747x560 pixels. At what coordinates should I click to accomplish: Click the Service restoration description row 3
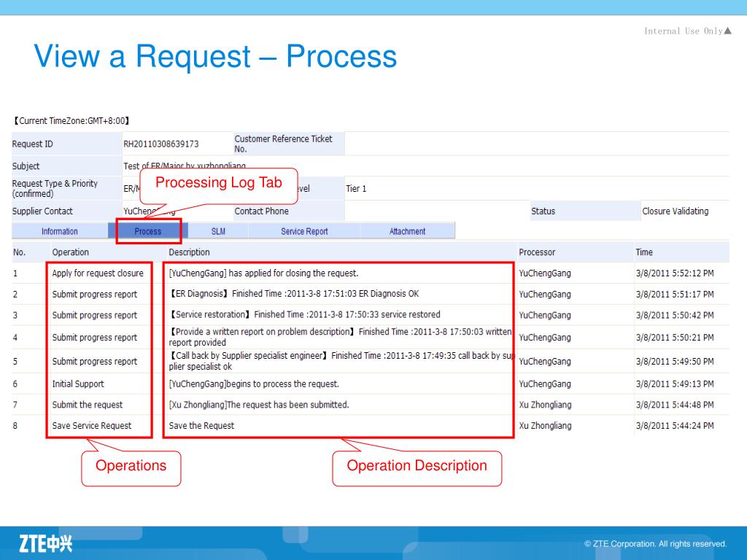pos(304,315)
